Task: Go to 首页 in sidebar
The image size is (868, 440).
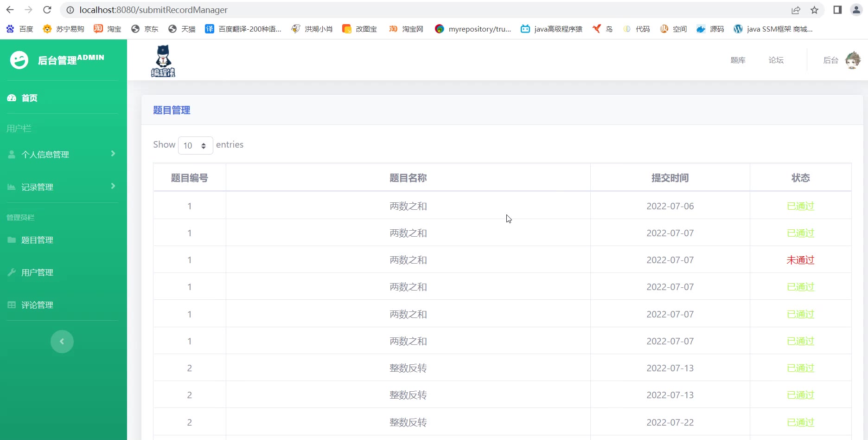Action: (x=22, y=98)
